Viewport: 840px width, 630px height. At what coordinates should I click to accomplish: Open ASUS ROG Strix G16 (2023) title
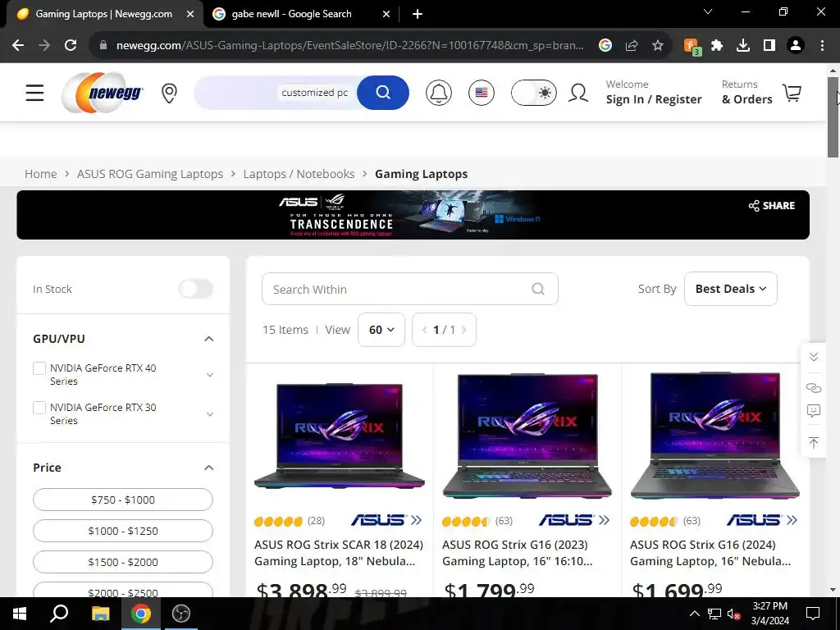click(518, 553)
